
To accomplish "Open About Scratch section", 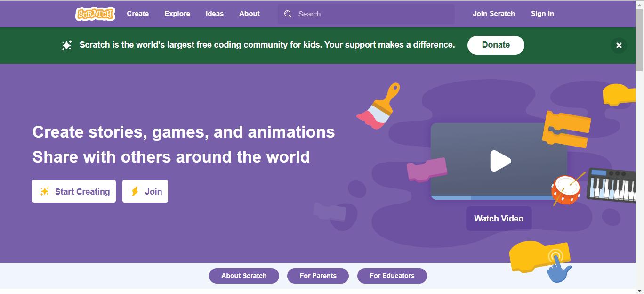I will click(244, 276).
